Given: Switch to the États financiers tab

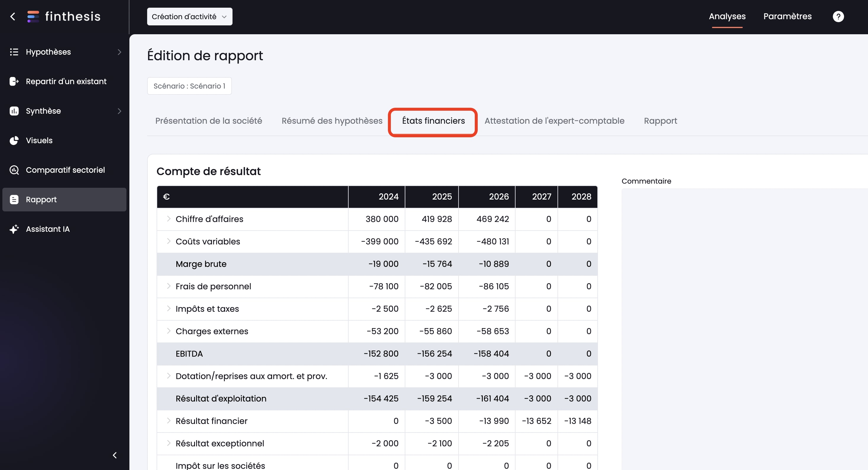Looking at the screenshot, I should click(x=433, y=121).
